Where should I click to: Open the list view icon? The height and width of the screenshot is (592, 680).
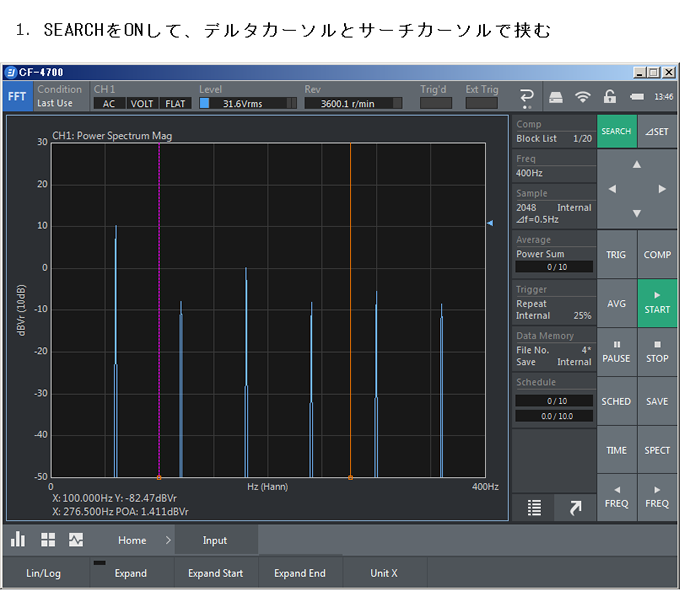534,508
